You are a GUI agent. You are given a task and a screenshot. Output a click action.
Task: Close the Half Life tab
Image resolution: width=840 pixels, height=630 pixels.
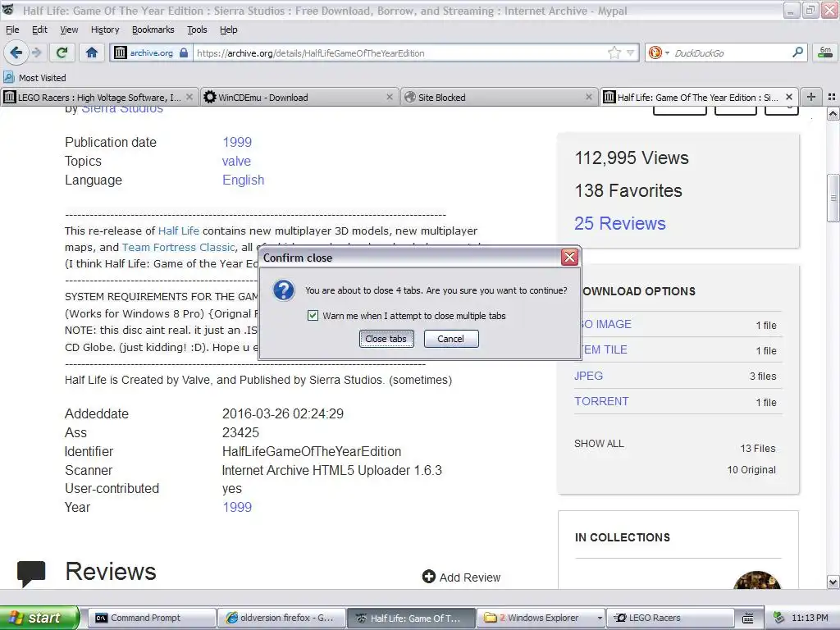tap(788, 97)
